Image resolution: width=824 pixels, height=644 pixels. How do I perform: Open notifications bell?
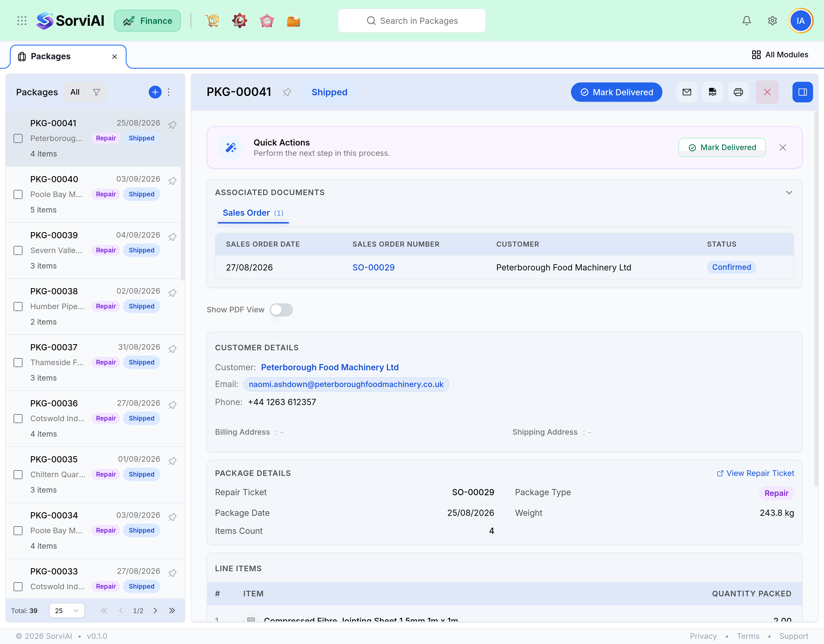click(x=747, y=21)
